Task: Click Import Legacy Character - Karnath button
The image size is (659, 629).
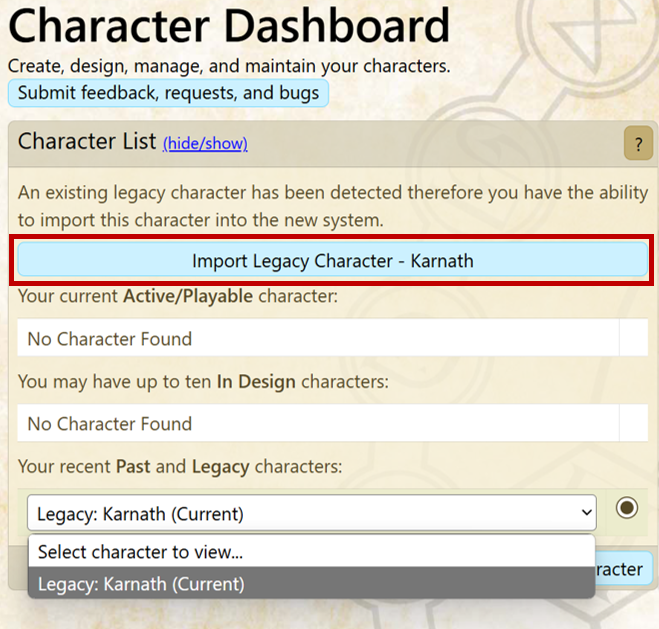Action: click(x=332, y=261)
